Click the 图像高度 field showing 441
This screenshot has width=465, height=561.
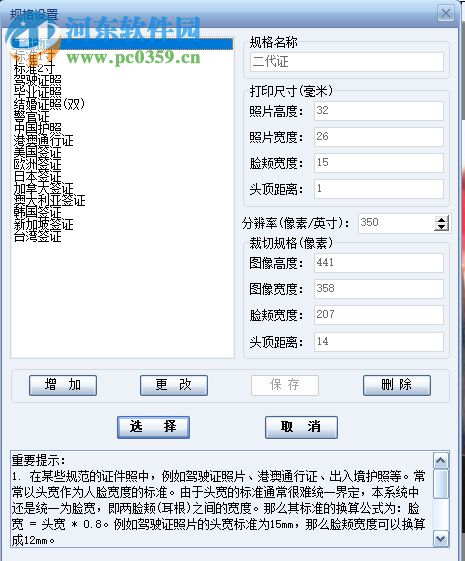(x=379, y=263)
